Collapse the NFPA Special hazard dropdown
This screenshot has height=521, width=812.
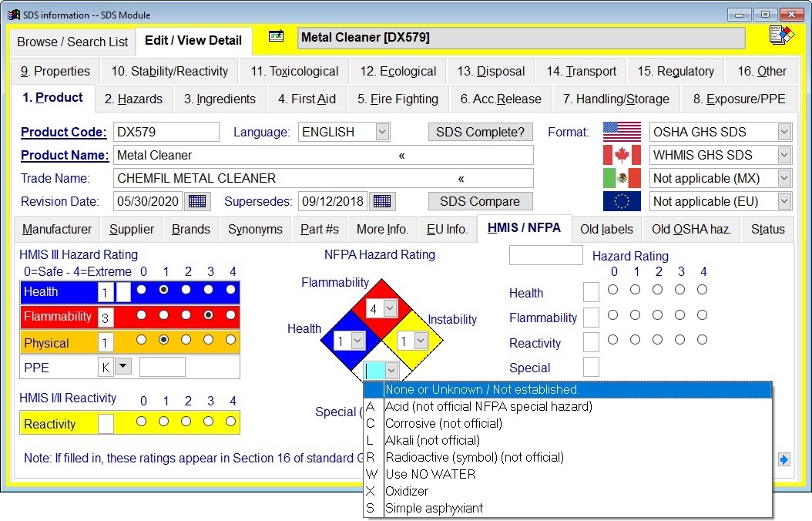(391, 370)
